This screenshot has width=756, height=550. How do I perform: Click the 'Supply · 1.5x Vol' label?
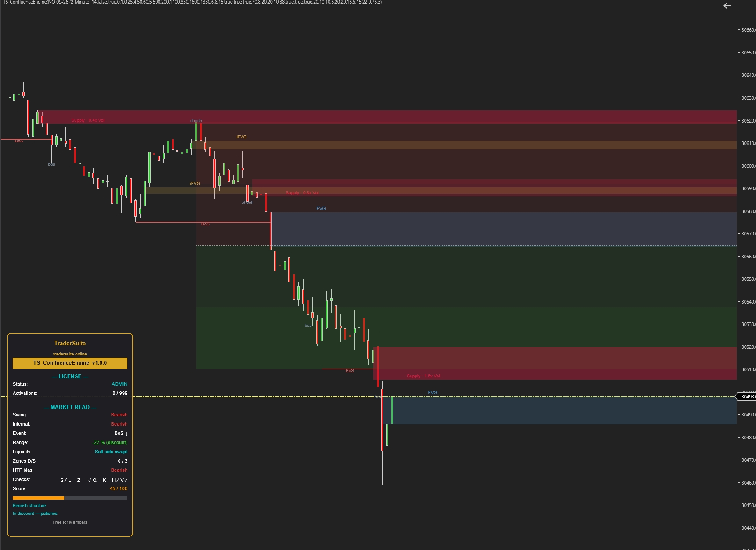423,376
